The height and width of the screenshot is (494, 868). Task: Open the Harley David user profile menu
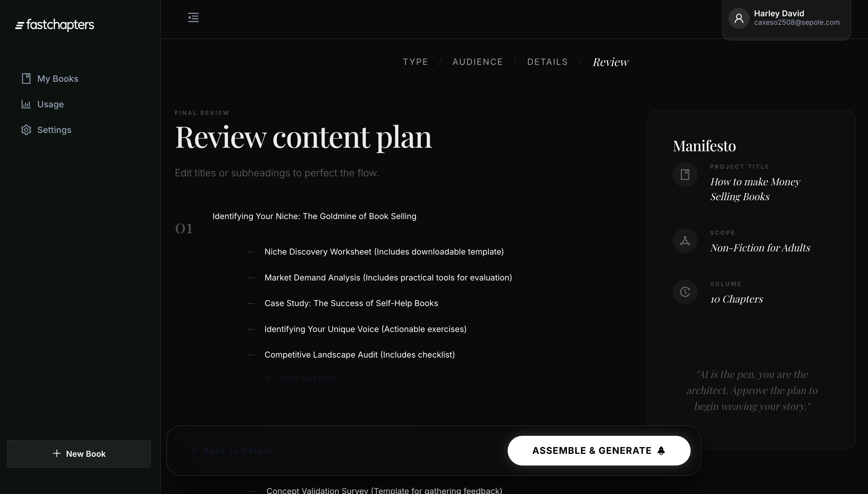(786, 18)
